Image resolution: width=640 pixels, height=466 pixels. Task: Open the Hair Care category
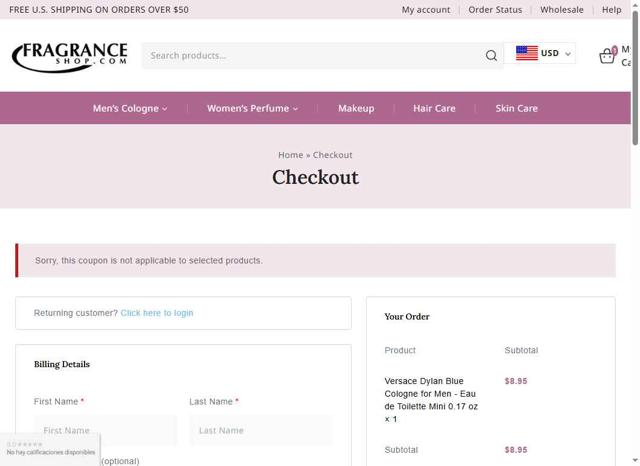[x=434, y=108]
